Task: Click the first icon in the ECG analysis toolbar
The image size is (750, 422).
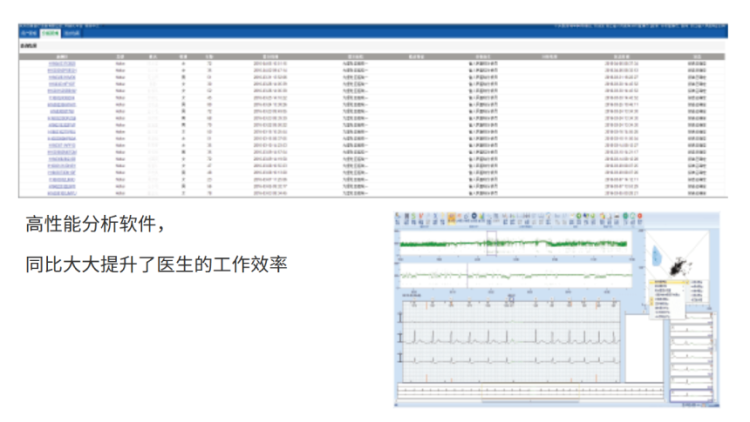Action: (x=398, y=219)
